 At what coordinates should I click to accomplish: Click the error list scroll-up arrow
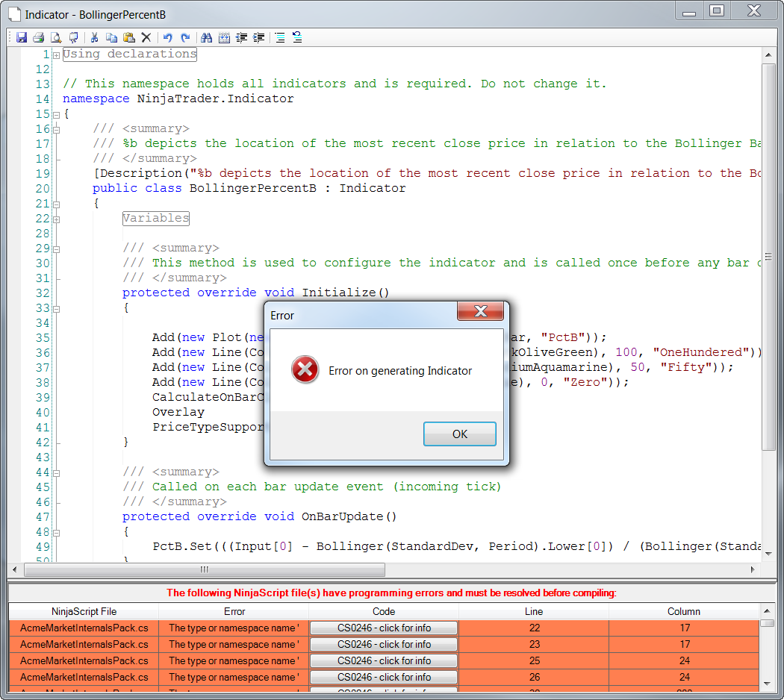pyautogui.click(x=767, y=610)
